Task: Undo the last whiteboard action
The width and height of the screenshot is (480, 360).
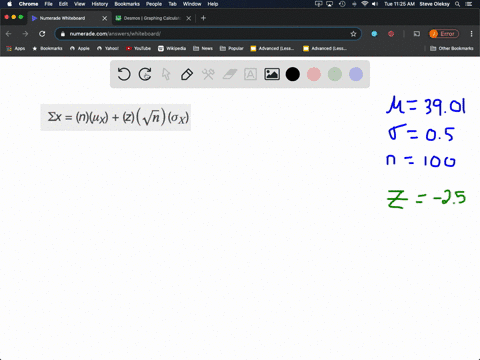Action: (x=124, y=74)
